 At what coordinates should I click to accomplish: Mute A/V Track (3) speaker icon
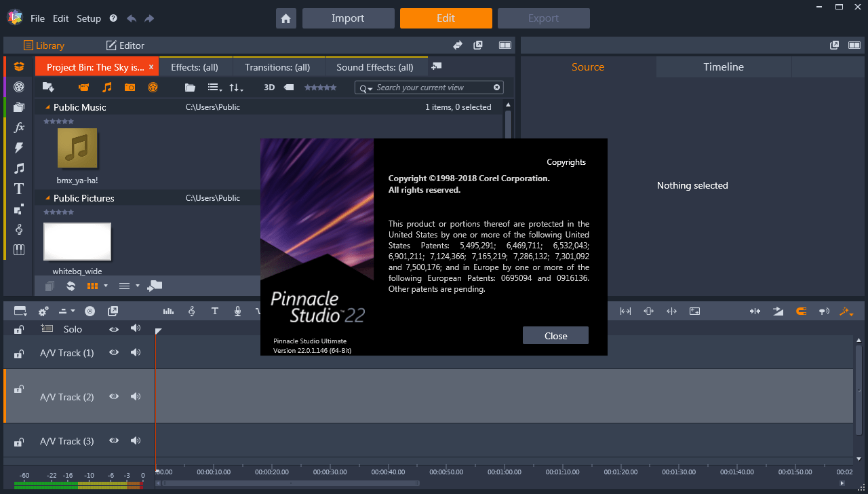click(136, 441)
